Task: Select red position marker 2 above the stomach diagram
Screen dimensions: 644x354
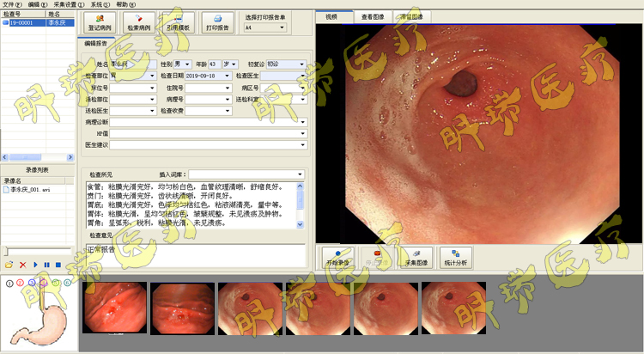Action: click(20, 283)
